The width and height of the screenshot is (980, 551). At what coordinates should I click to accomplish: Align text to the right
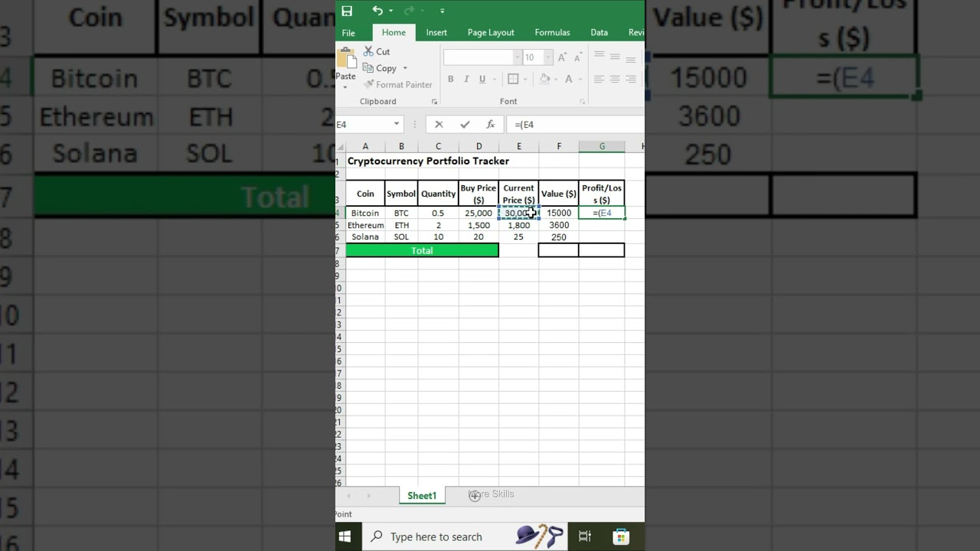pos(631,79)
